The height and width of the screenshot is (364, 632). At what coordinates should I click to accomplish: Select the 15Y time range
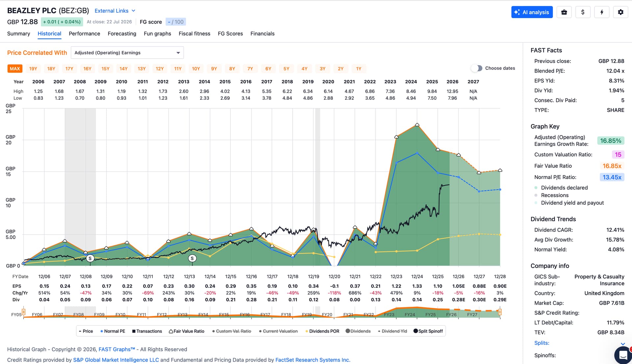(x=105, y=68)
